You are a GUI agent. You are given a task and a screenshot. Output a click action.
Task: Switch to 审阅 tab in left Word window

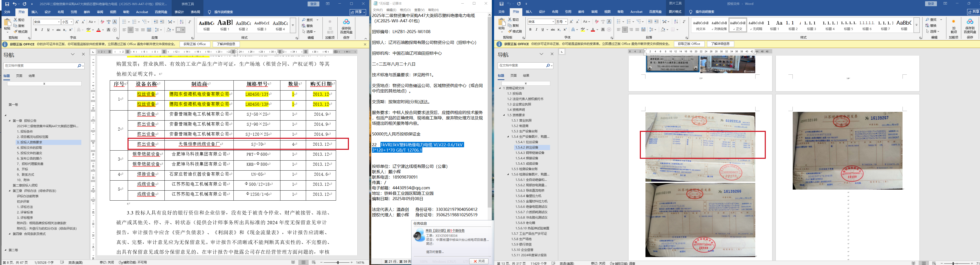point(100,12)
